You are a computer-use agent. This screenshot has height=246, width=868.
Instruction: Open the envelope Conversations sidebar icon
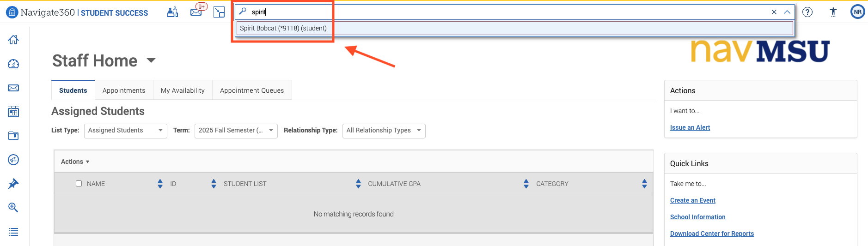[13, 88]
